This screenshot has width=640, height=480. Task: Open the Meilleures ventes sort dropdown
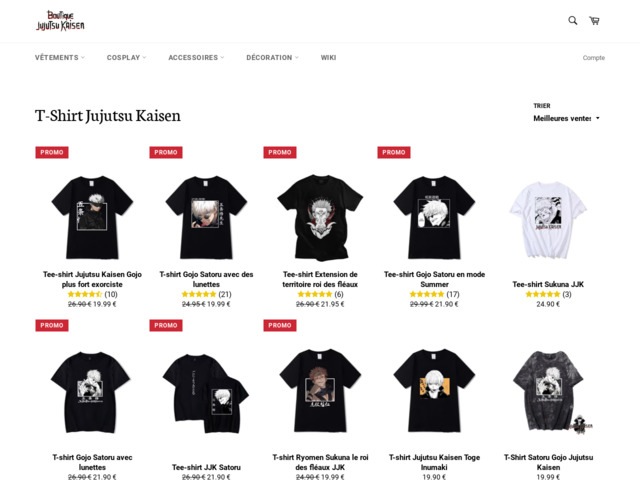tap(566, 118)
